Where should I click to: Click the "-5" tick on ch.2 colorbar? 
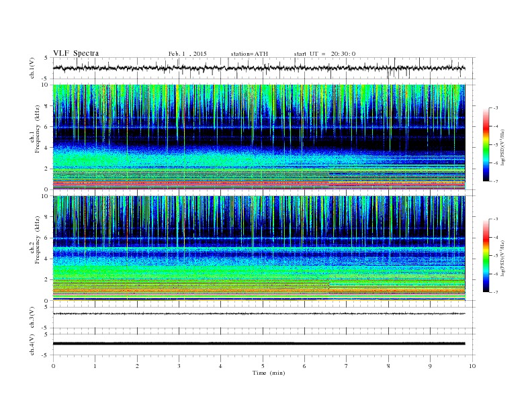[496, 256]
